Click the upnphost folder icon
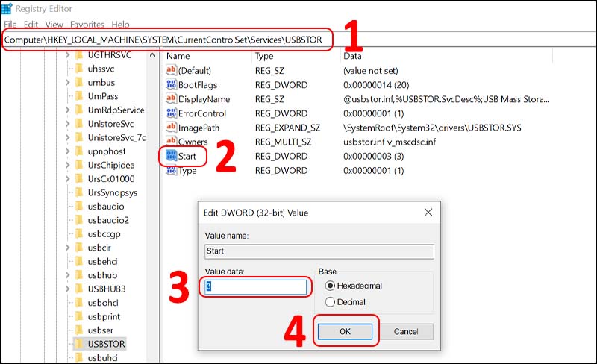This screenshot has height=364, width=597. [x=79, y=151]
